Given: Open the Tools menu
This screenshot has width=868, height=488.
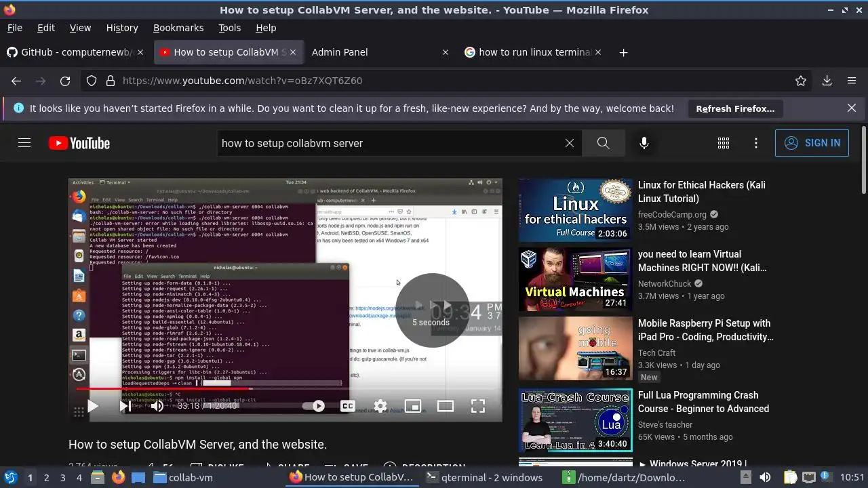Looking at the screenshot, I should point(230,28).
